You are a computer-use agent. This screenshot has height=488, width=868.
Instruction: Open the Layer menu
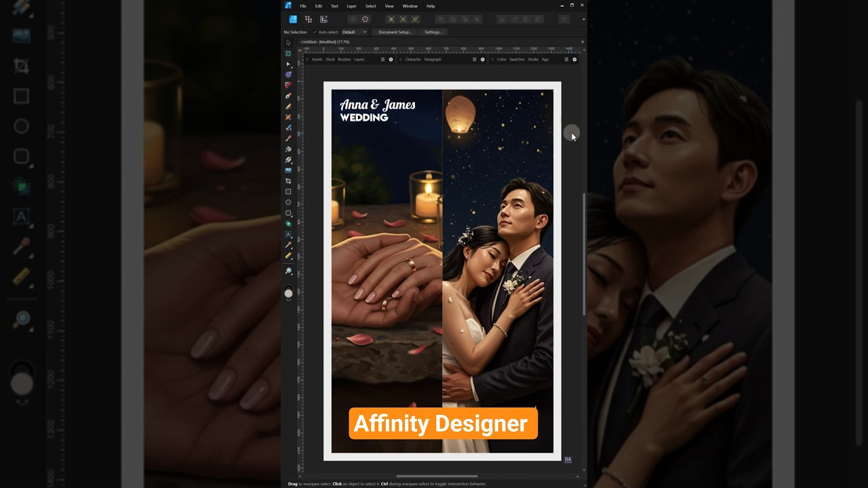(351, 6)
